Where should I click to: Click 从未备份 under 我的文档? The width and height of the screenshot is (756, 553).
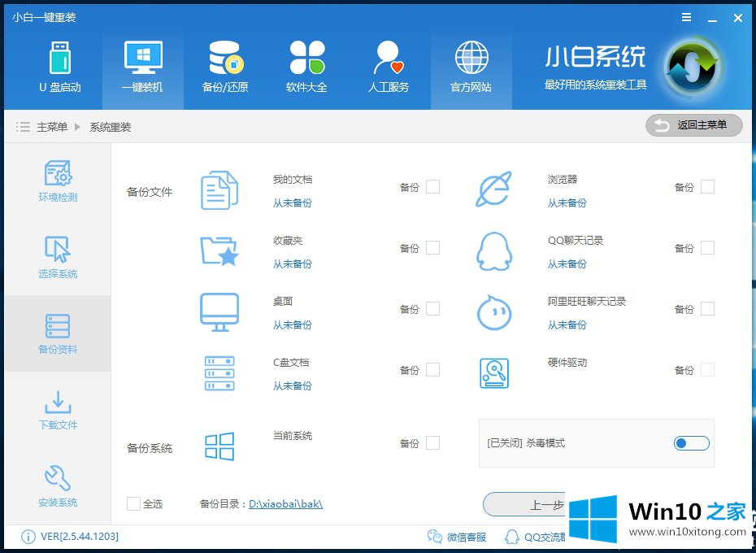coord(292,203)
